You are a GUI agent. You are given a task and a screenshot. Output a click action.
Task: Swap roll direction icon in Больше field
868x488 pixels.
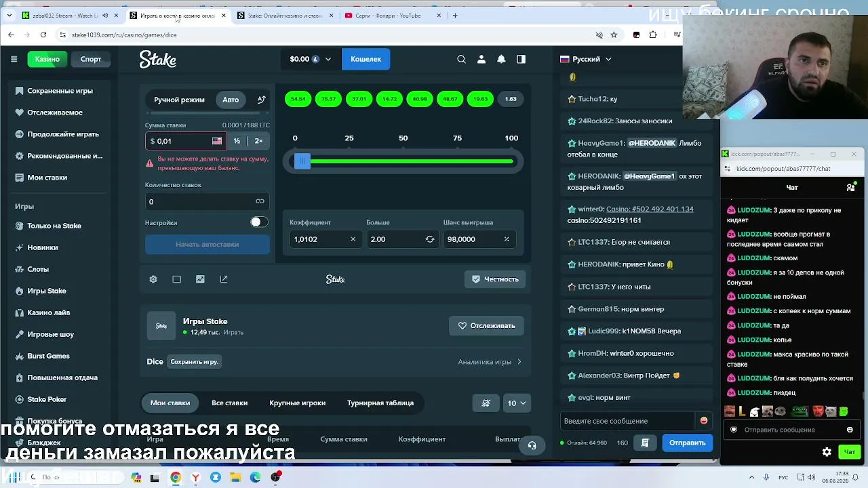pos(430,239)
